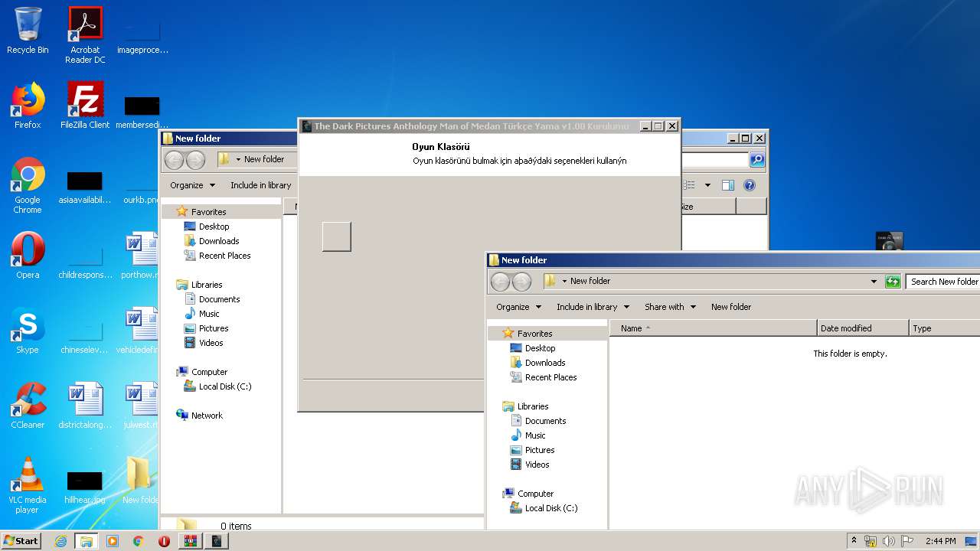Select Computer in rear Explorer window

tap(209, 372)
